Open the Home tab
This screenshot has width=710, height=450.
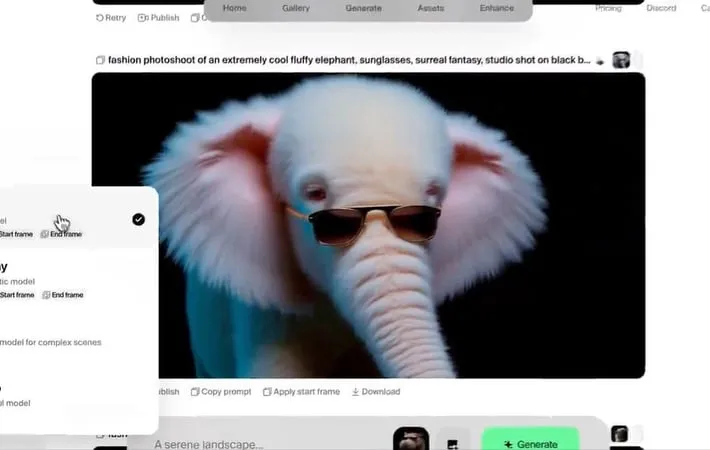(235, 8)
